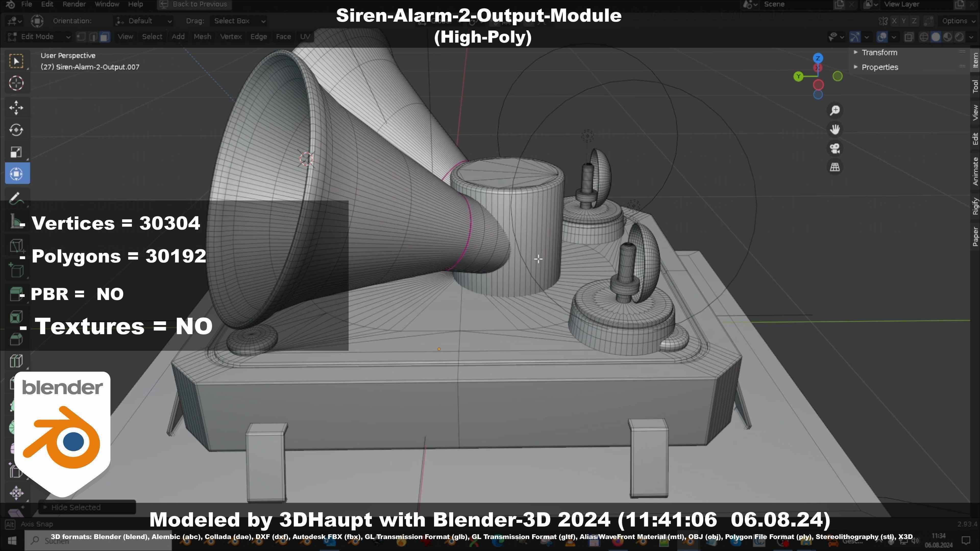This screenshot has height=551, width=980.
Task: Click the zoom view magnifier icon
Action: (835, 110)
